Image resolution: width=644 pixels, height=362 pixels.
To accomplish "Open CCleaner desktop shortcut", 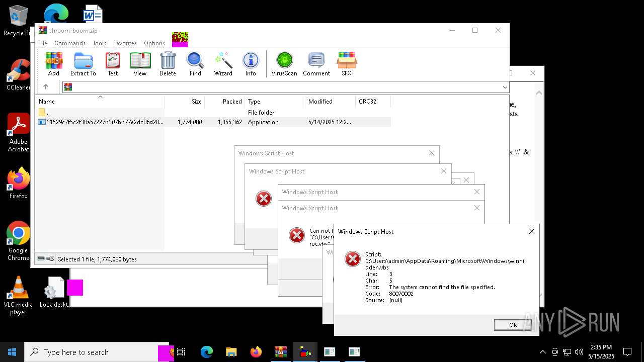I will click(18, 75).
